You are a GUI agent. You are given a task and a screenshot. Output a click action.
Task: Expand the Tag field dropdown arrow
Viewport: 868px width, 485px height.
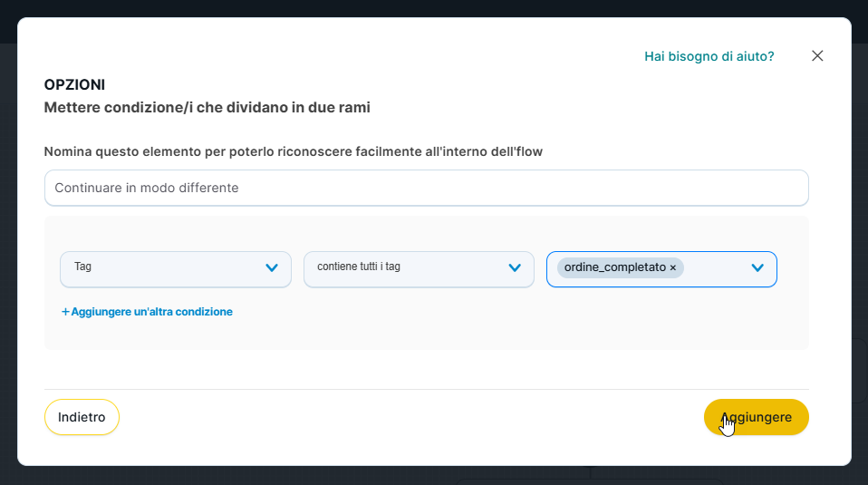271,268
